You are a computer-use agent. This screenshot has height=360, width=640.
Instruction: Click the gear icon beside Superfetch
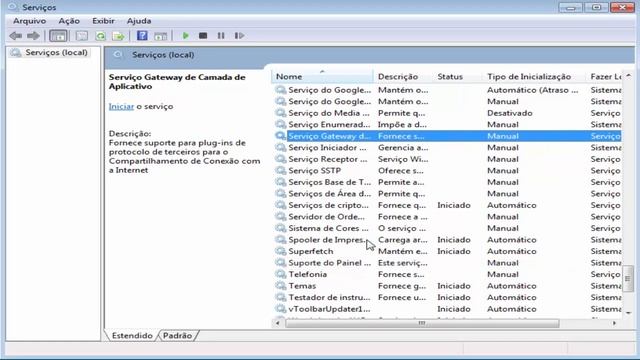(280, 251)
